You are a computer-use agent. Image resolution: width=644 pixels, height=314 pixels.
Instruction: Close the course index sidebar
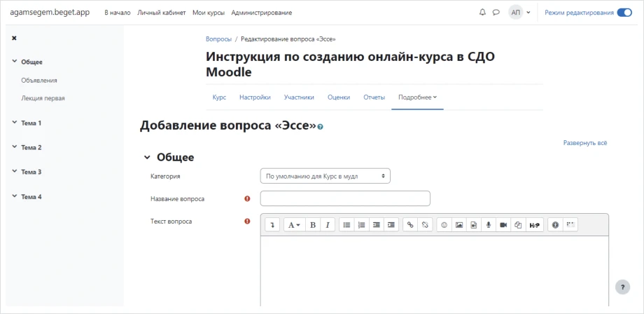click(x=14, y=38)
